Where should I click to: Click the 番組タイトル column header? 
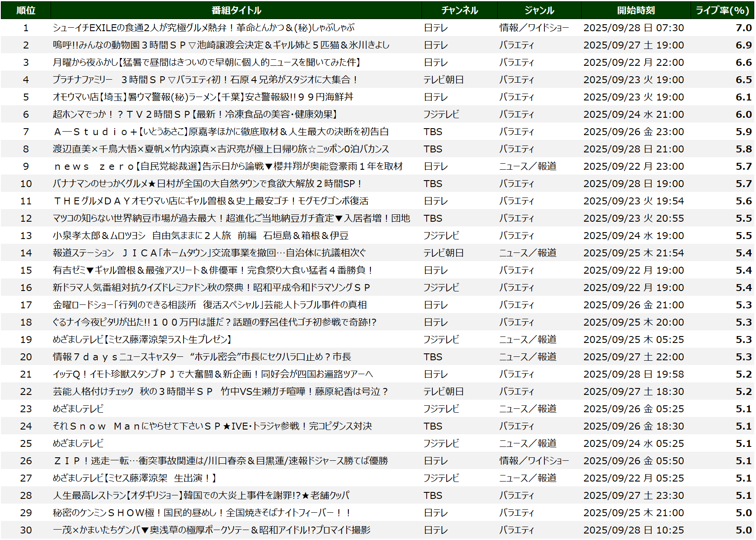pyautogui.click(x=236, y=10)
